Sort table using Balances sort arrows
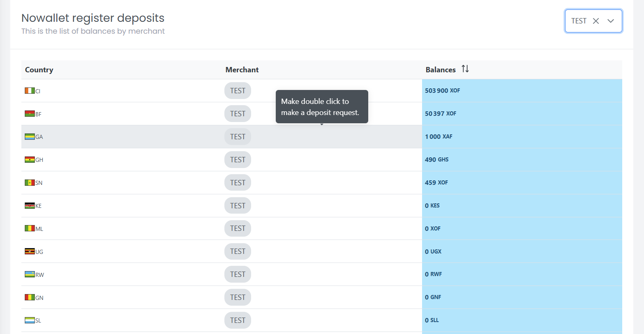The width and height of the screenshot is (644, 334). (465, 69)
